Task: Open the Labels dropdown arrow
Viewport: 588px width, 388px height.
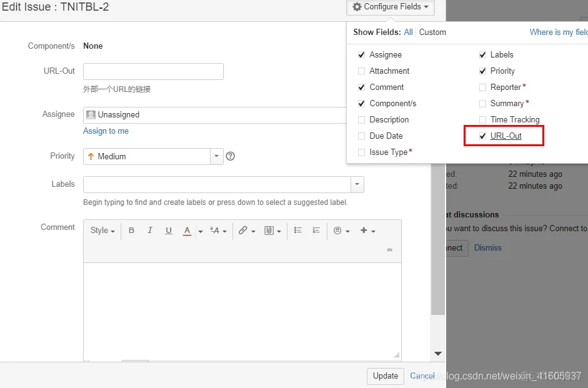Action: 357,184
